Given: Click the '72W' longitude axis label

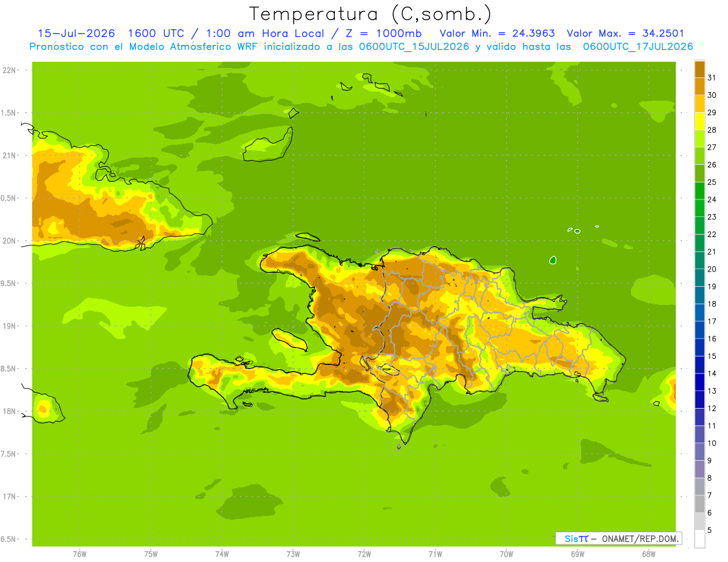Looking at the screenshot, I should 364,554.
